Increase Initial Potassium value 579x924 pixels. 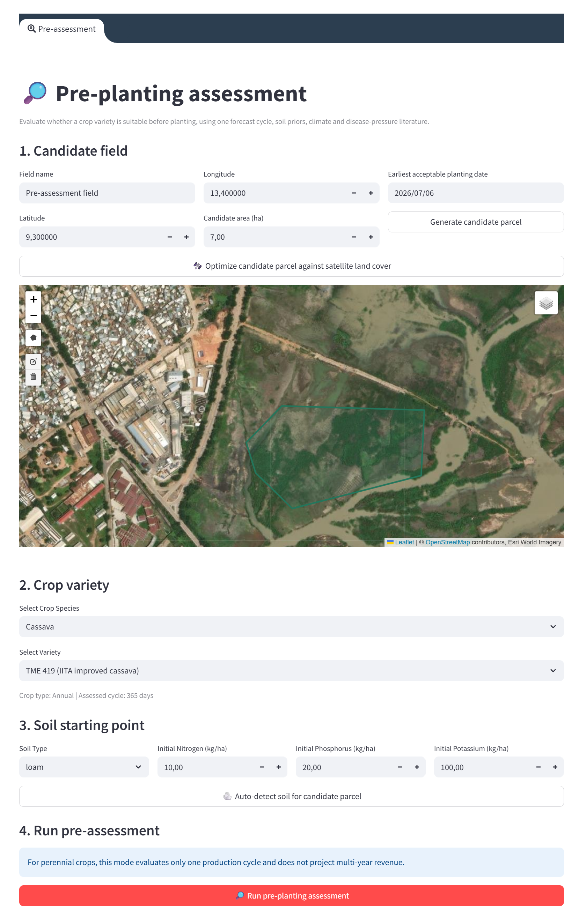(x=555, y=767)
